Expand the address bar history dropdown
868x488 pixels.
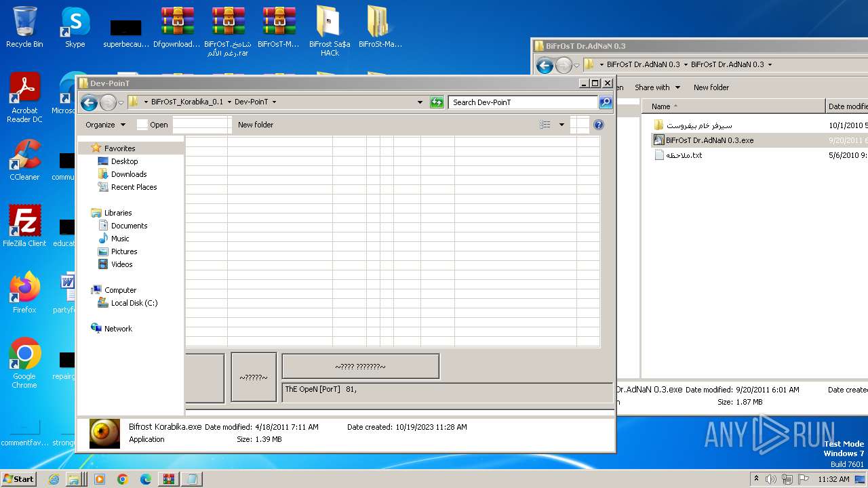(x=420, y=102)
